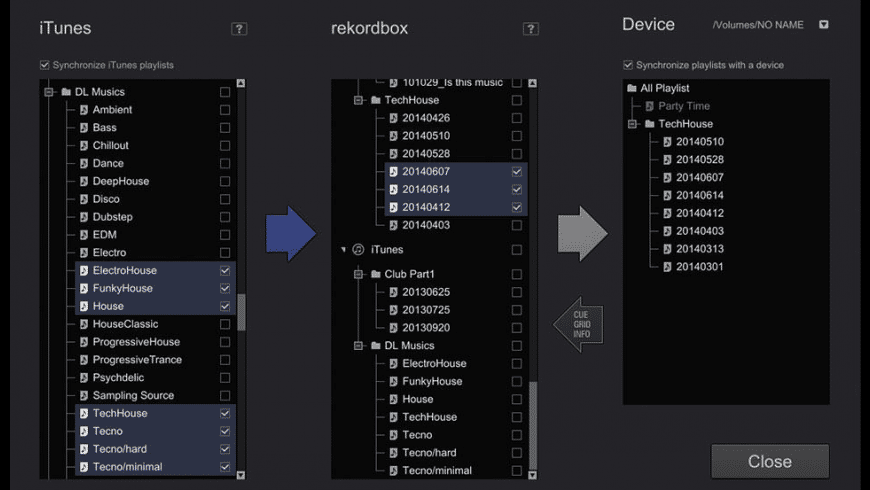Open the iTunes panel help icon
The width and height of the screenshot is (870, 490).
click(x=239, y=29)
